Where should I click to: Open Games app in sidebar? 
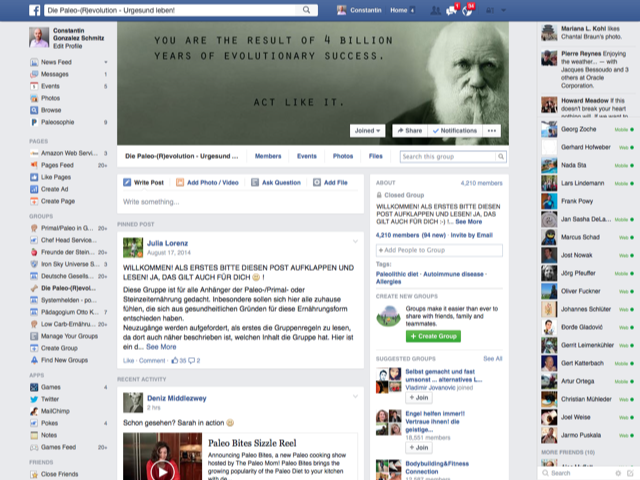point(50,387)
